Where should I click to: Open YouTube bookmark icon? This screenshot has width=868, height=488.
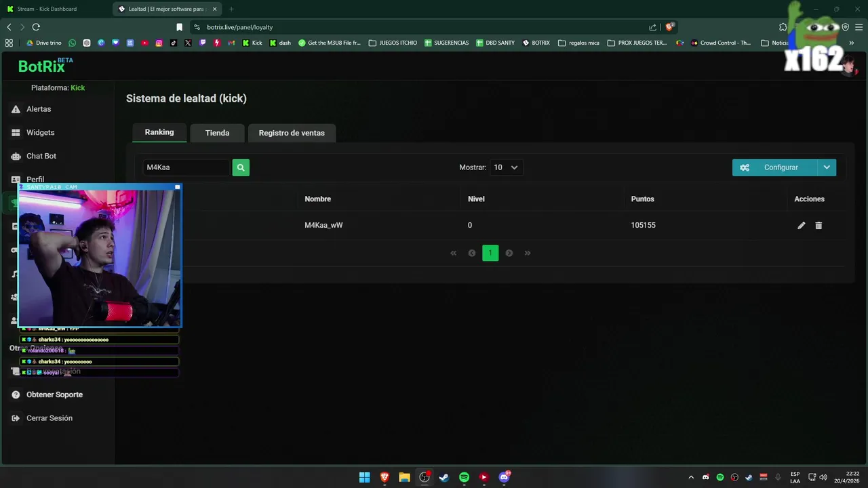[x=144, y=43]
